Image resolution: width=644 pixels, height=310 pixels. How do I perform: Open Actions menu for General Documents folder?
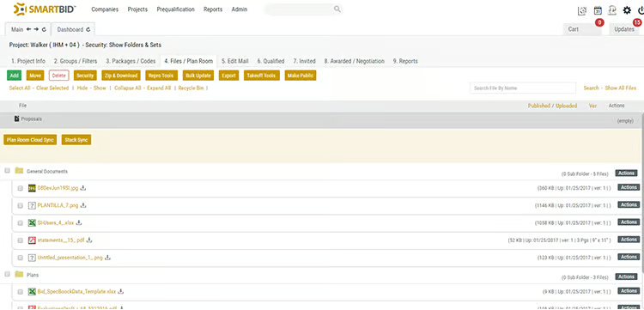click(x=626, y=173)
